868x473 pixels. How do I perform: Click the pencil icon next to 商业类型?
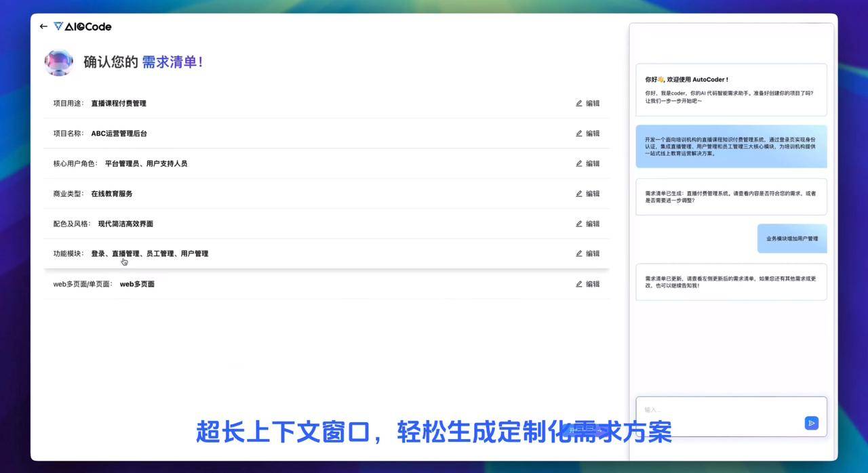tap(579, 193)
